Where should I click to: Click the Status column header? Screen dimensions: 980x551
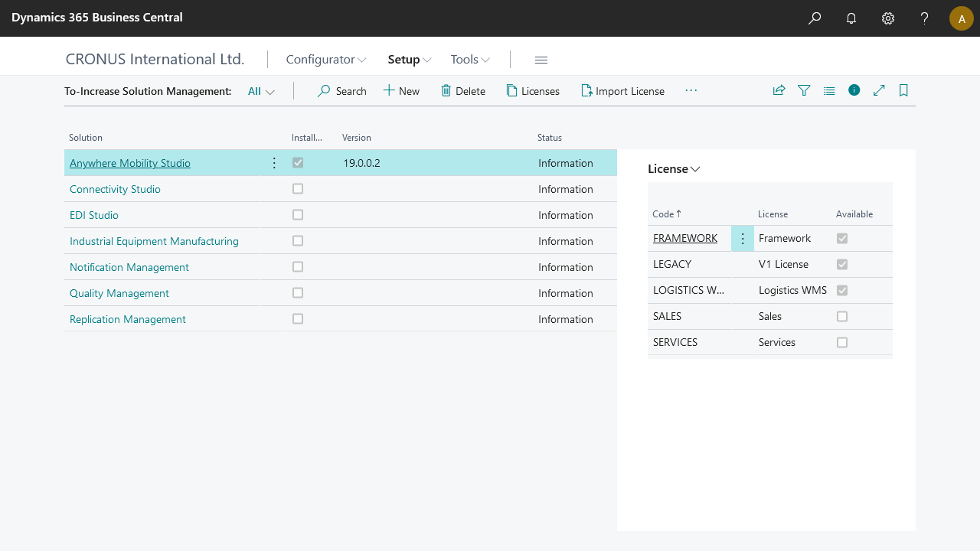coord(550,138)
